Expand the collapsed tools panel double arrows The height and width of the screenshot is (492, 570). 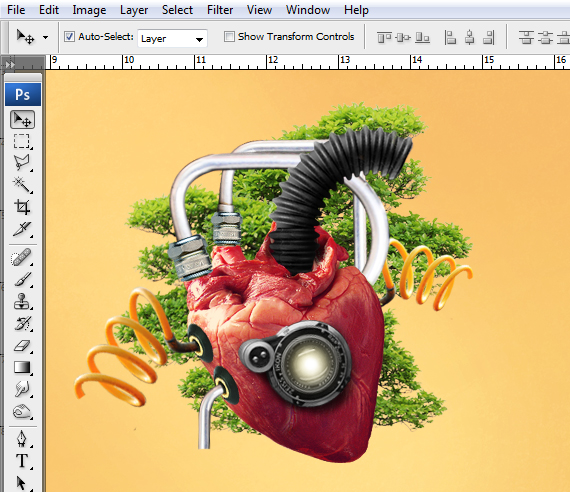point(9,64)
